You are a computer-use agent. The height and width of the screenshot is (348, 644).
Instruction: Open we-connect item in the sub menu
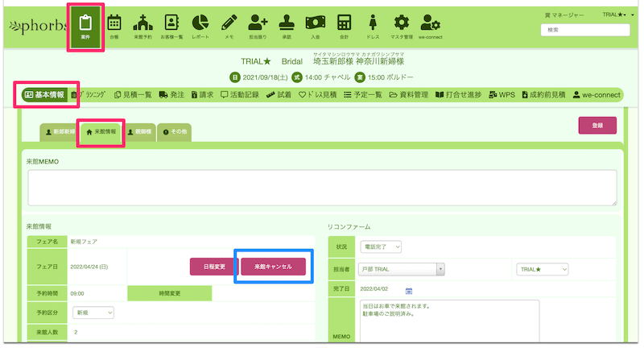[x=597, y=95]
